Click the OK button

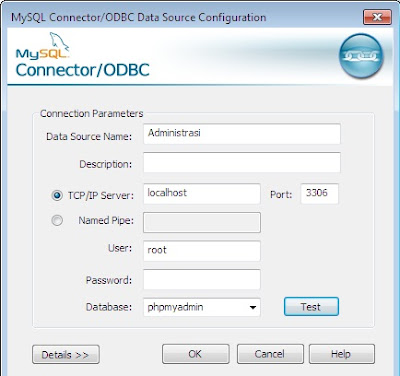[x=196, y=354]
